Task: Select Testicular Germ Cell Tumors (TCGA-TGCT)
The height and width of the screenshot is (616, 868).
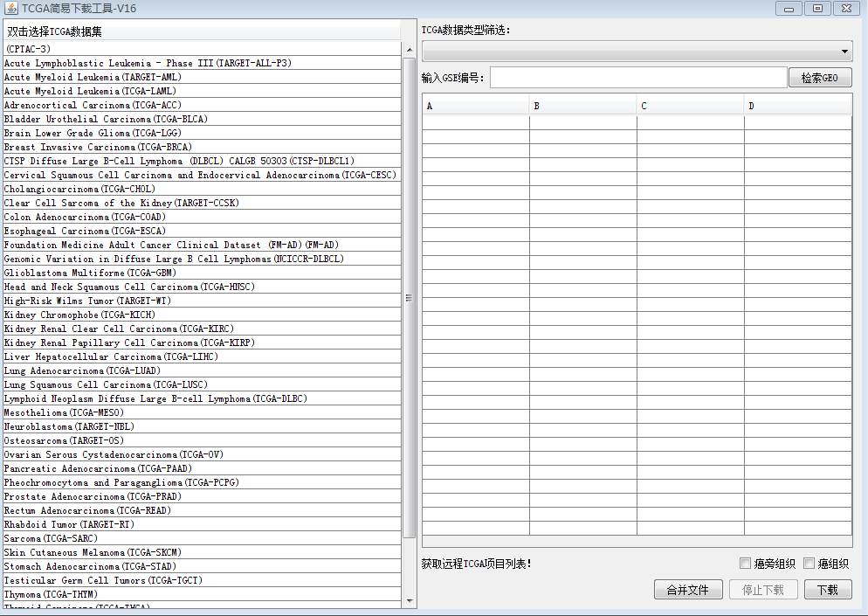Action: (x=202, y=580)
